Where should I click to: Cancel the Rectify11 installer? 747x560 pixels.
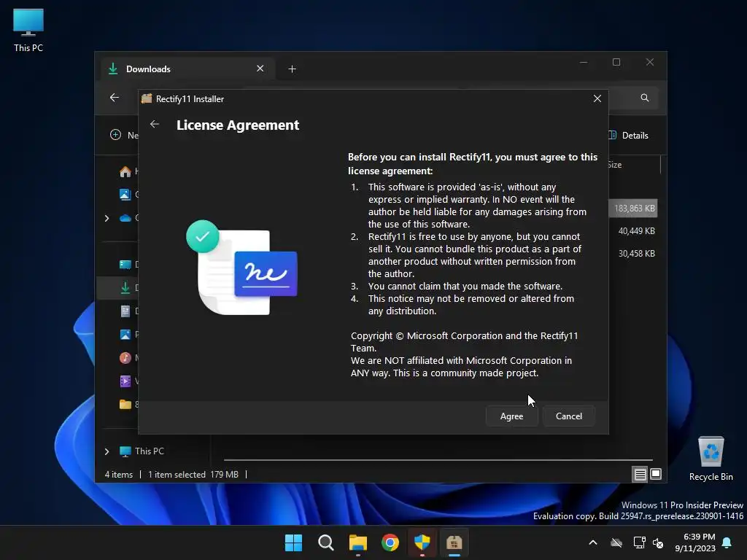569,416
